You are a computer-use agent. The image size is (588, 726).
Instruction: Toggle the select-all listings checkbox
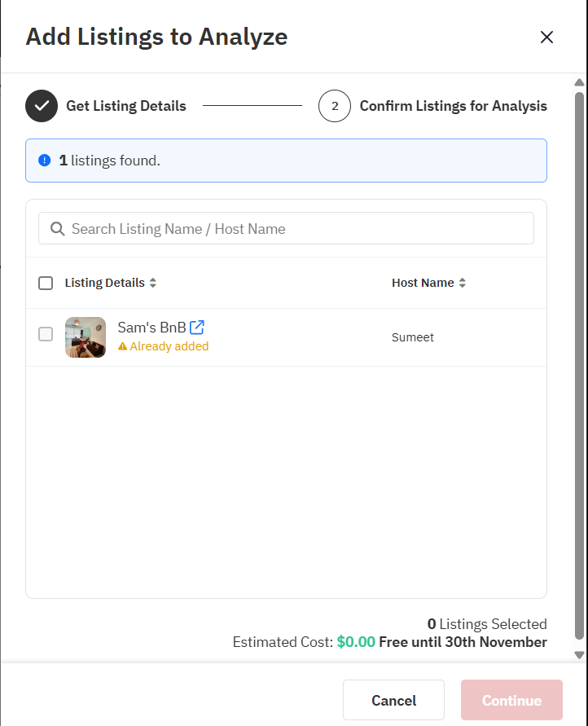coord(46,283)
